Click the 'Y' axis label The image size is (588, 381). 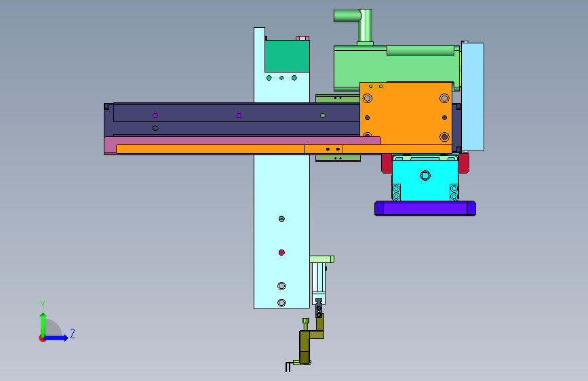(x=43, y=304)
